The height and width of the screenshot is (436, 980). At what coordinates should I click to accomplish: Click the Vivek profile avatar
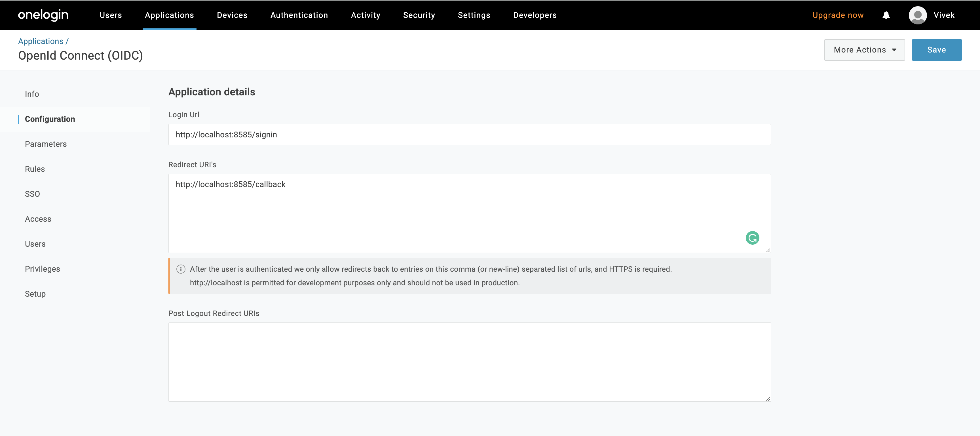[918, 15]
